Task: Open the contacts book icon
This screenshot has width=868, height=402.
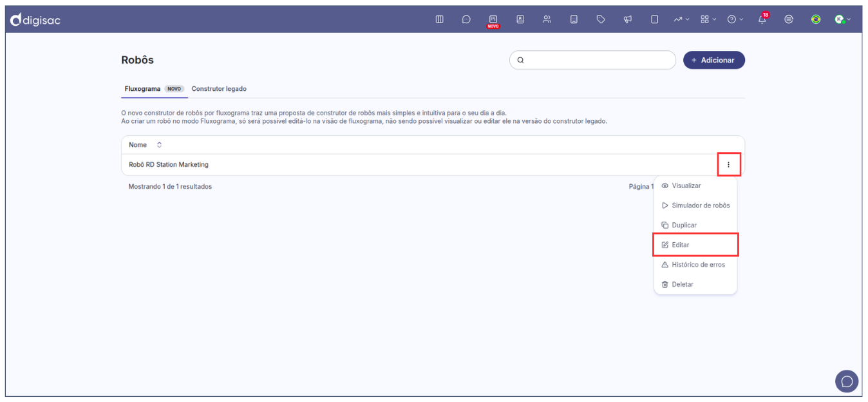Action: pos(520,19)
